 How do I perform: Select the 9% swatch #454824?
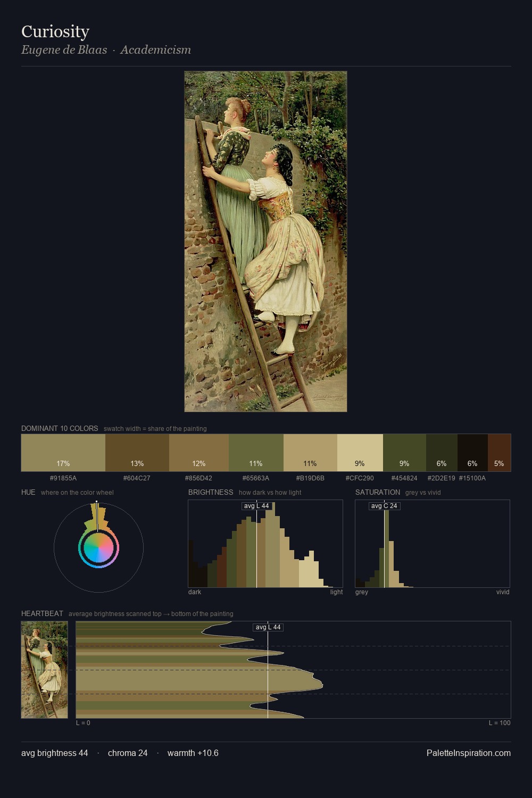tap(404, 453)
